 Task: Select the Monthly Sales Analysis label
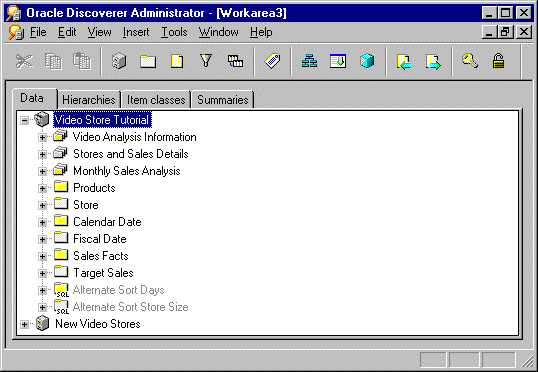pos(127,171)
